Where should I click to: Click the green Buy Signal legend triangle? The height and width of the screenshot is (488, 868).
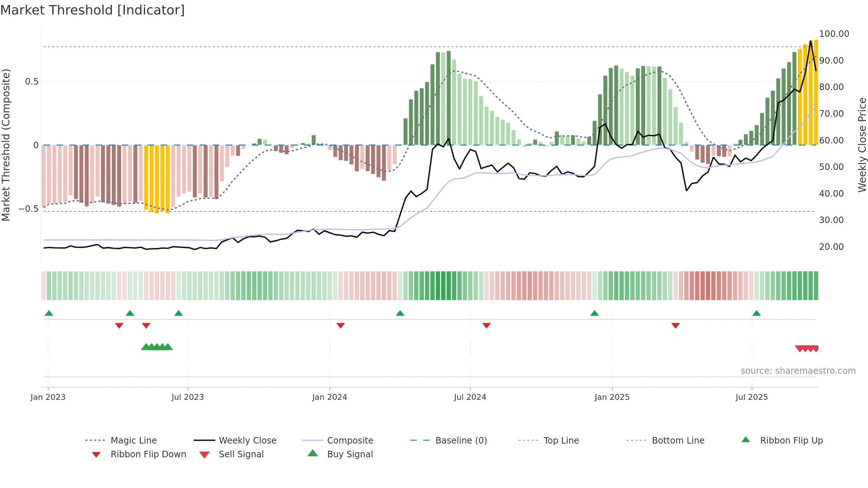click(x=313, y=453)
